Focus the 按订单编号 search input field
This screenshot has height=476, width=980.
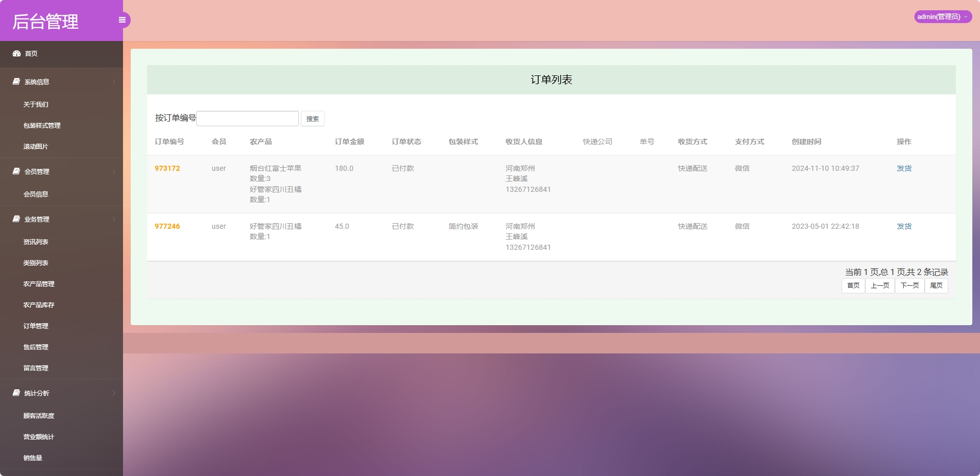pos(248,118)
